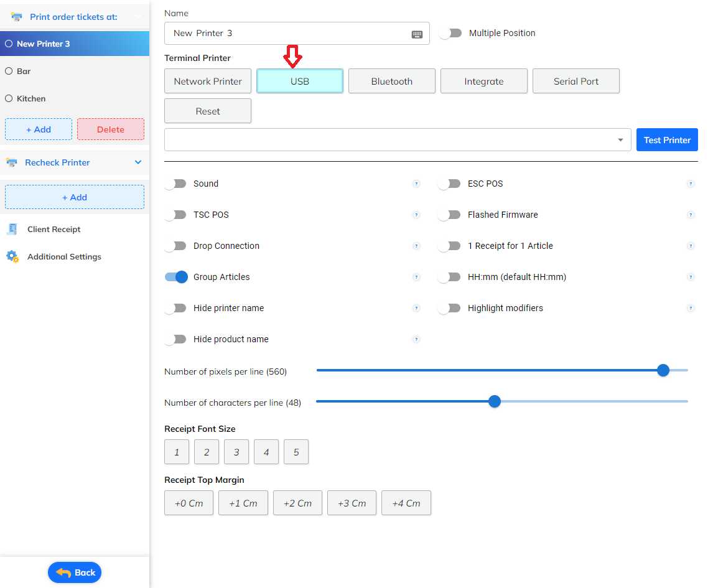Select the New Printer 3 radio item

75,44
